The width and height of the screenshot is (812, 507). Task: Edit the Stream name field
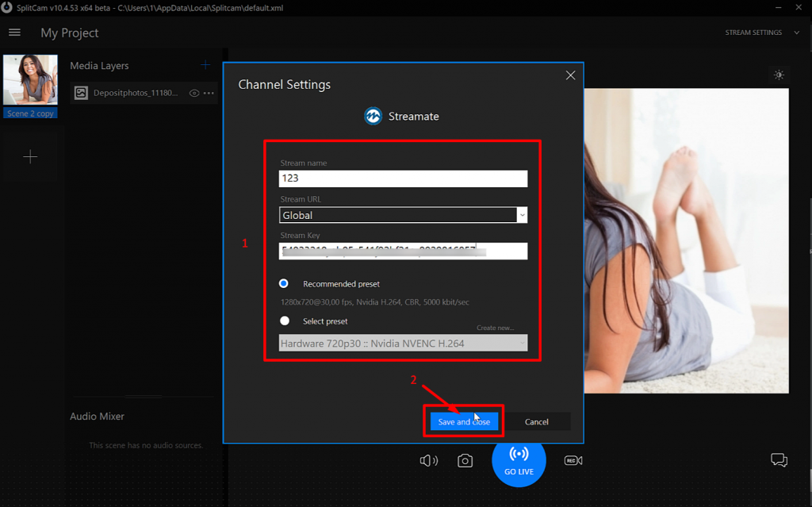pos(403,179)
